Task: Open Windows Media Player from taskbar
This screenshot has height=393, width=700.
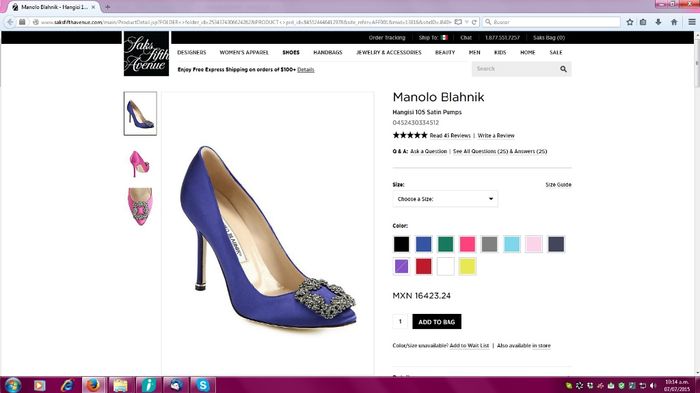Action: pos(39,385)
